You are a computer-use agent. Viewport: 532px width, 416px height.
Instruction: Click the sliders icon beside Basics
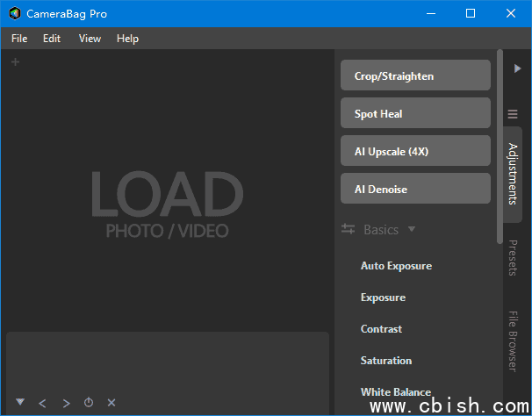[349, 229]
